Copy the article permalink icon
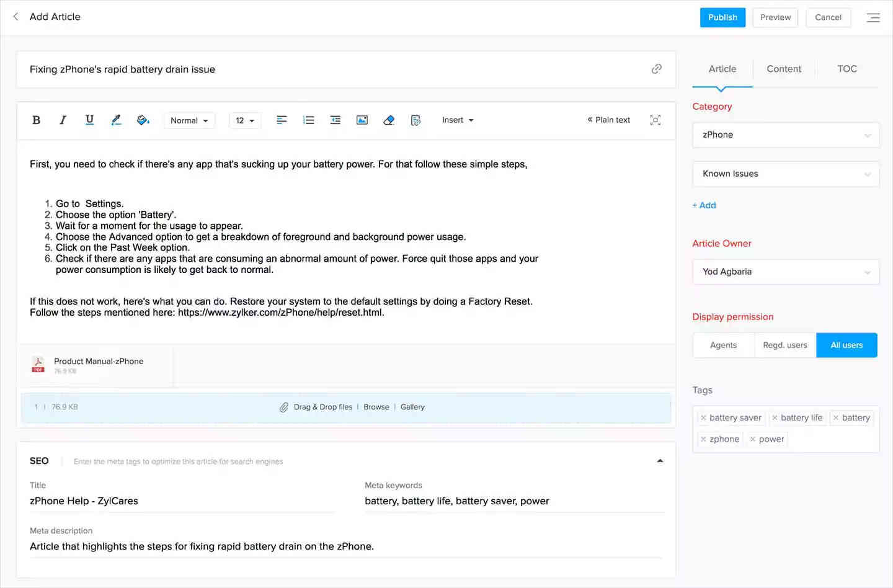 click(656, 69)
